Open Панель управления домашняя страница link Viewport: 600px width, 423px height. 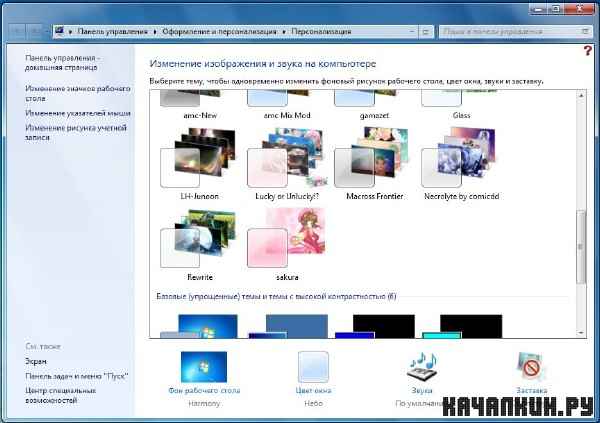point(62,62)
